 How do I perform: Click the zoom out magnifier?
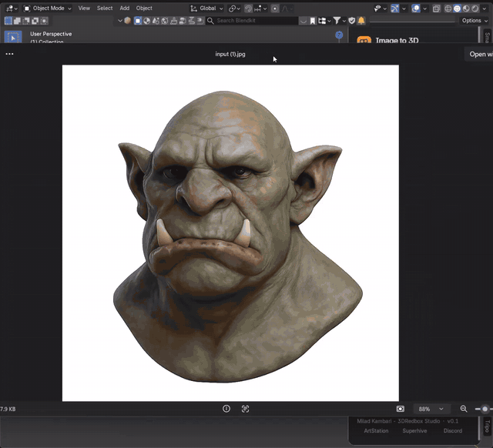point(464,409)
